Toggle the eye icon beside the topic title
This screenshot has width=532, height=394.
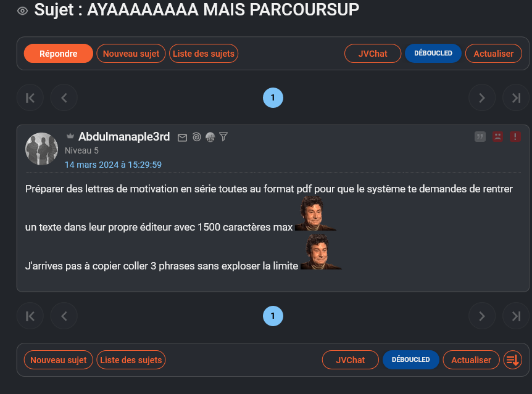(23, 10)
